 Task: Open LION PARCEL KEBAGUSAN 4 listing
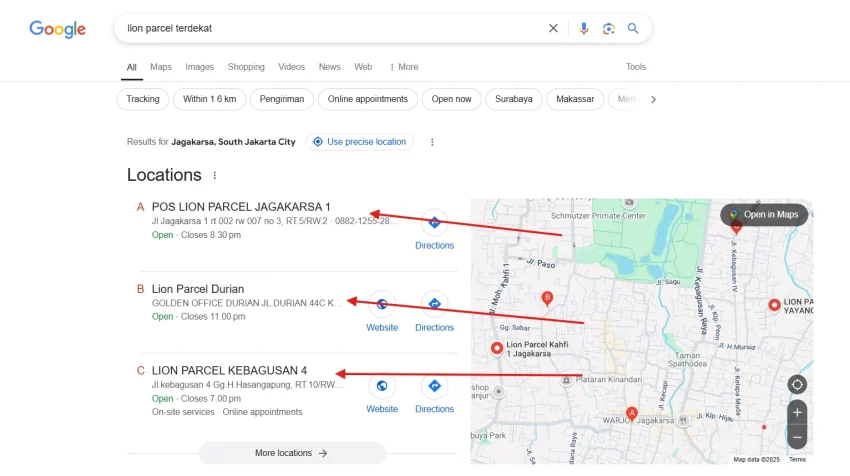click(229, 371)
